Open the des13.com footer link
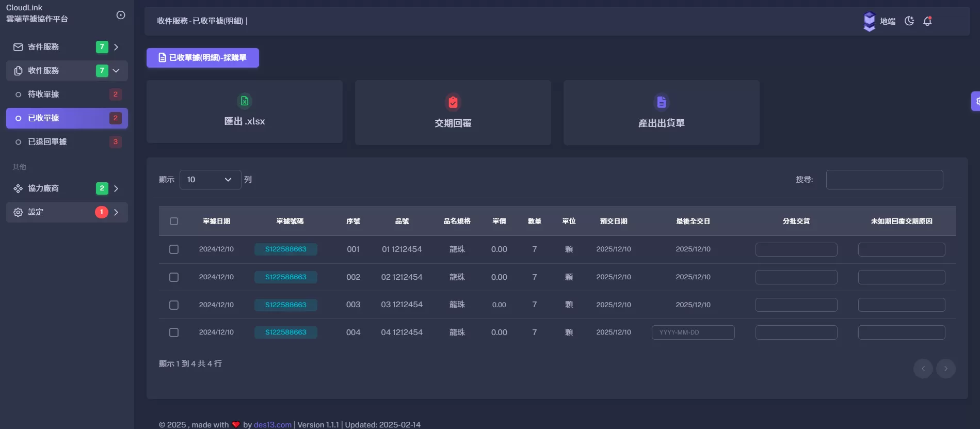The height and width of the screenshot is (429, 980). pos(272,424)
